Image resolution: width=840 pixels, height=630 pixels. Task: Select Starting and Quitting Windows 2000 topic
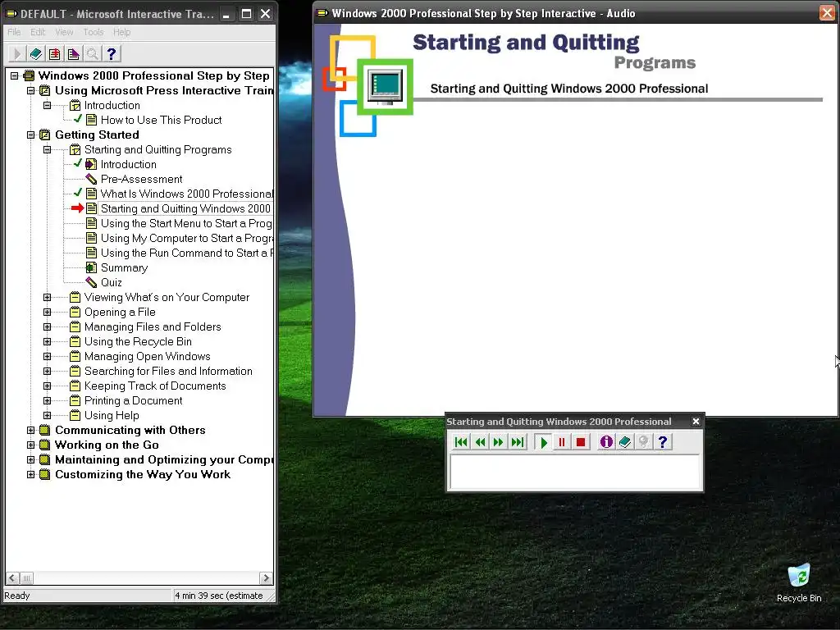coord(185,208)
